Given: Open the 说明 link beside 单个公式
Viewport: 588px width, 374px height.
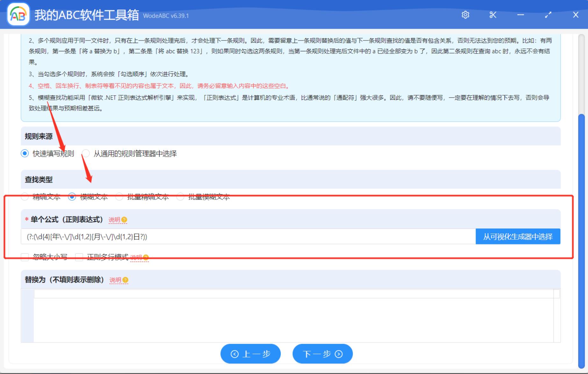Looking at the screenshot, I should [x=114, y=219].
